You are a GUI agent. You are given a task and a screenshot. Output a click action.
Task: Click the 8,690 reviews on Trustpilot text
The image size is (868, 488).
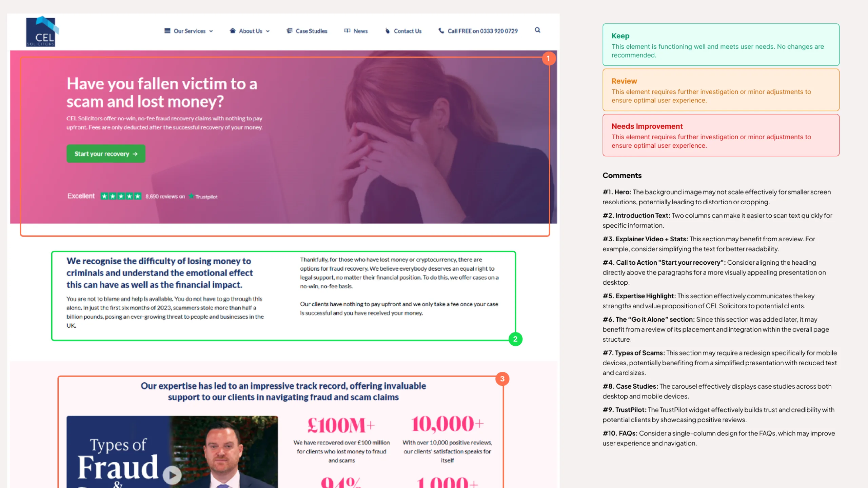pos(181,197)
